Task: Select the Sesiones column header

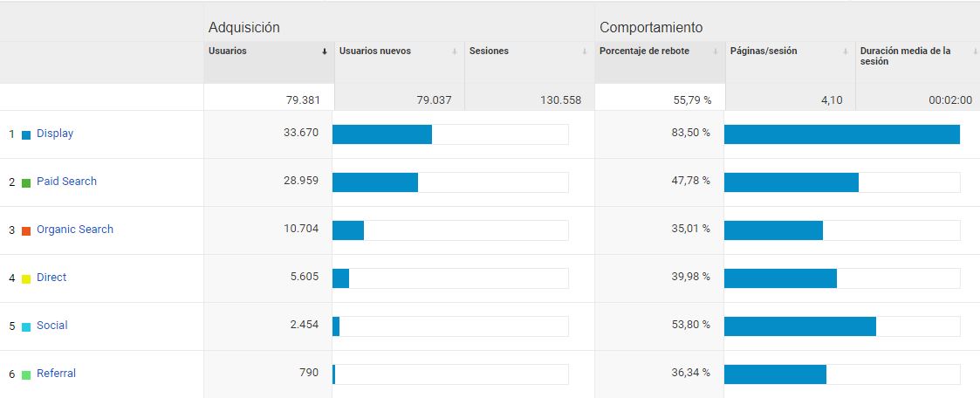Action: tap(530, 63)
